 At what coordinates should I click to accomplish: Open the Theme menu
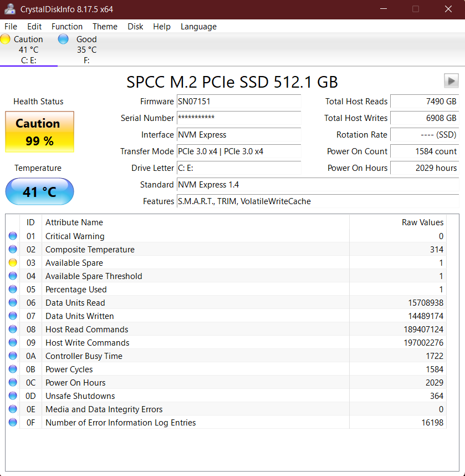[x=105, y=27]
